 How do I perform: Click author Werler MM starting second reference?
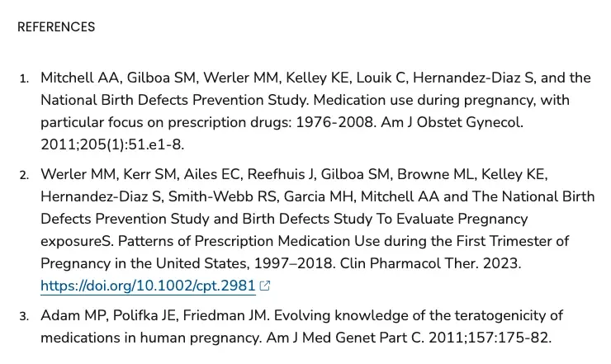pyautogui.click(x=79, y=174)
